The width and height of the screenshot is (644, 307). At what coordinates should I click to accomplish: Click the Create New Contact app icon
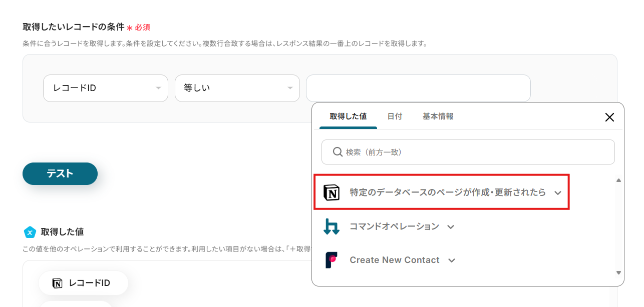point(332,260)
